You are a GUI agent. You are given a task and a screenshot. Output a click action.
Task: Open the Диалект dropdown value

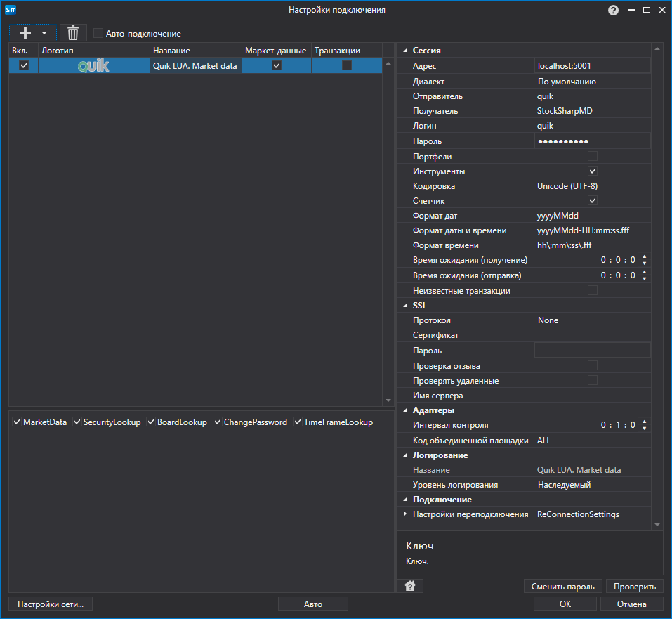(592, 82)
